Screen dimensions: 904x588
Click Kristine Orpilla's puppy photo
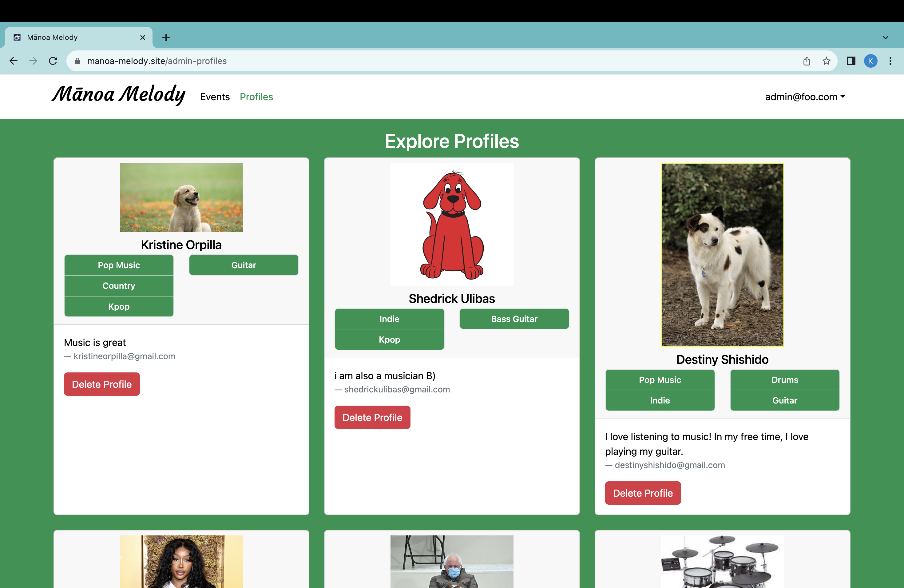(181, 197)
